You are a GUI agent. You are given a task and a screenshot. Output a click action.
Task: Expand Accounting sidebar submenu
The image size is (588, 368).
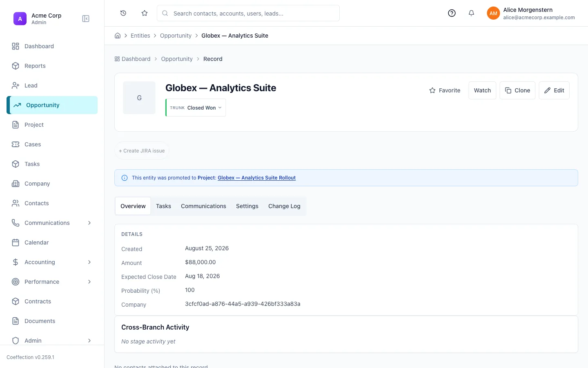tap(52, 262)
